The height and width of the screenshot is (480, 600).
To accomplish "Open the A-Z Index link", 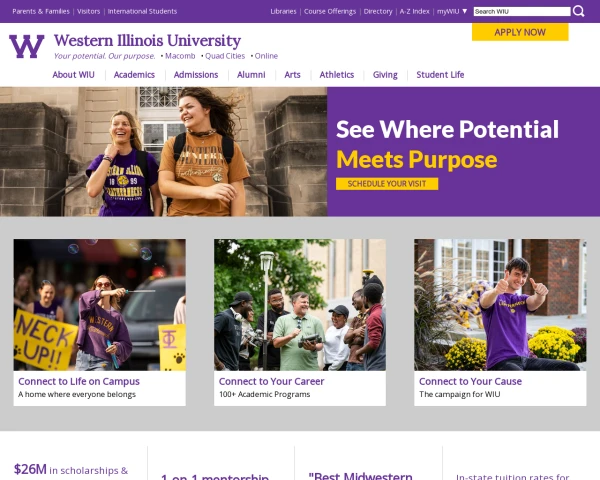I will coord(414,11).
